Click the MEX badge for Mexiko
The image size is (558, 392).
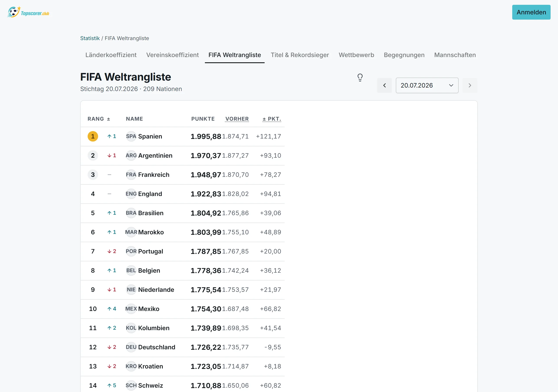pos(131,309)
